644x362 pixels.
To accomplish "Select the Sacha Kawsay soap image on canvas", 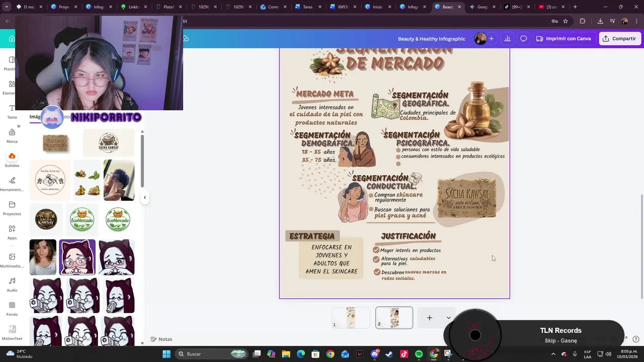I will (x=467, y=198).
